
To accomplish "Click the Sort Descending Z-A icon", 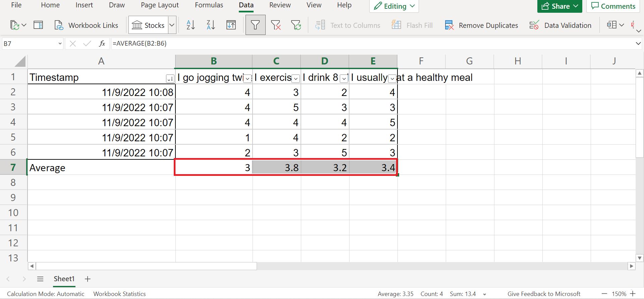I will point(211,25).
